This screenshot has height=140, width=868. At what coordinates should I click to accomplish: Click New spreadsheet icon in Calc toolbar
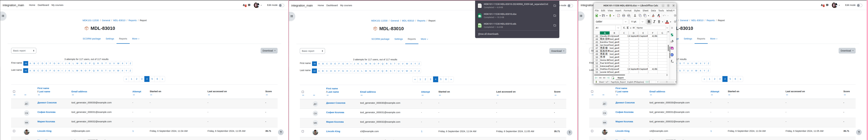(x=596, y=15)
